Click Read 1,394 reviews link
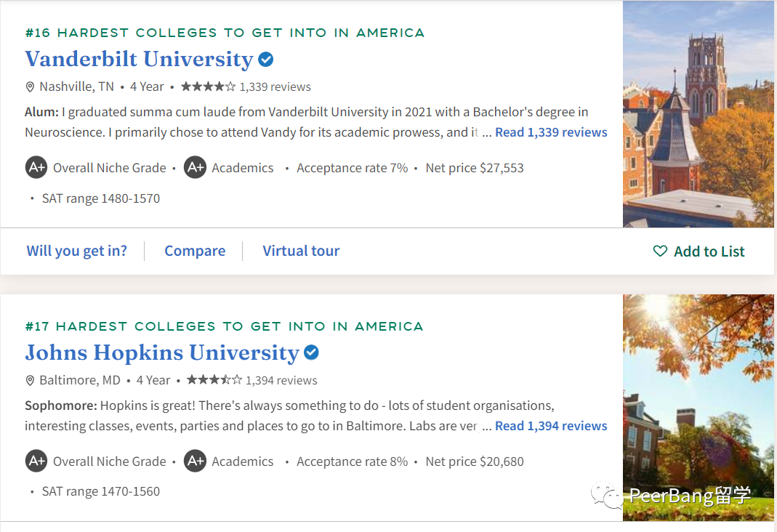This screenshot has height=532, width=777. point(551,426)
